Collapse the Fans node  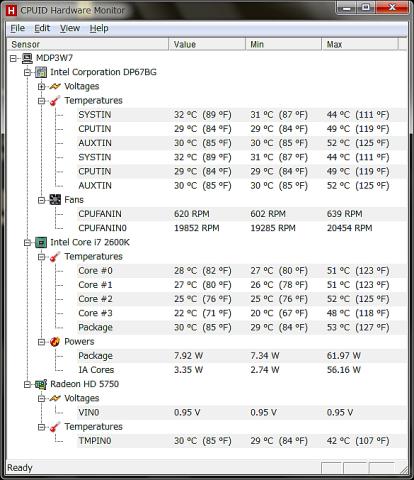(x=41, y=200)
